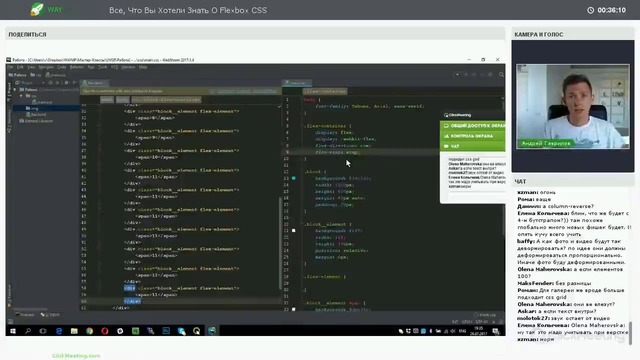Launch Edge browser from taskbar

point(59,331)
